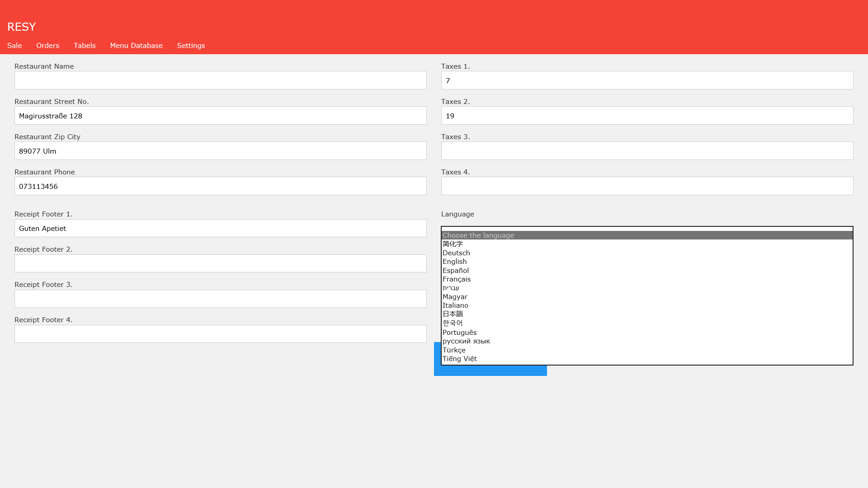Viewport: 868px width, 488px height.
Task: Focus Receipt Footer 2 field
Action: (220, 263)
